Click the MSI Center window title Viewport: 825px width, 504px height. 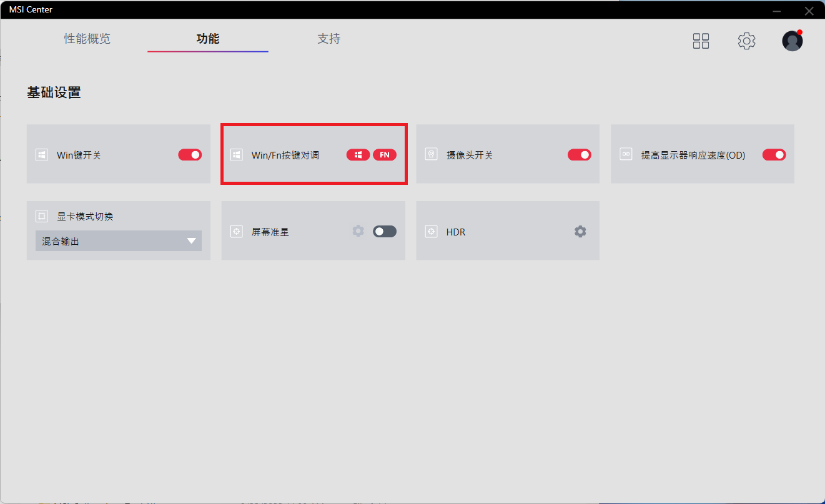[31, 9]
